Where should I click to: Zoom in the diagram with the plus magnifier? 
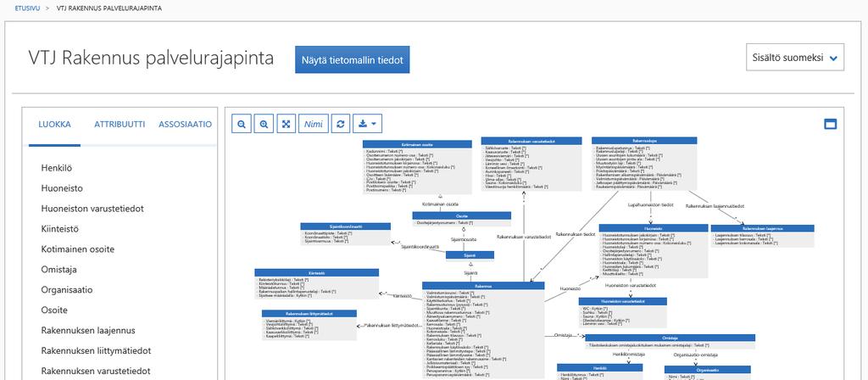point(264,124)
